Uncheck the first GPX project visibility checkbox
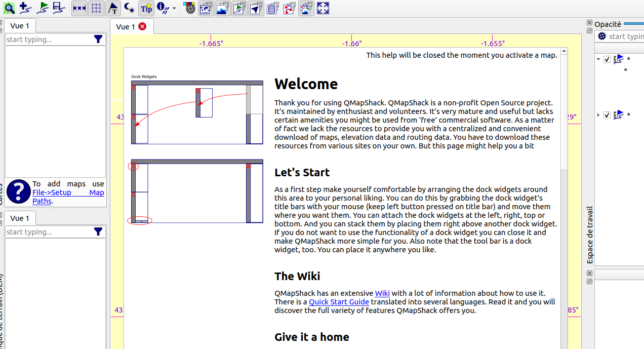This screenshot has height=349, width=644. tap(607, 59)
